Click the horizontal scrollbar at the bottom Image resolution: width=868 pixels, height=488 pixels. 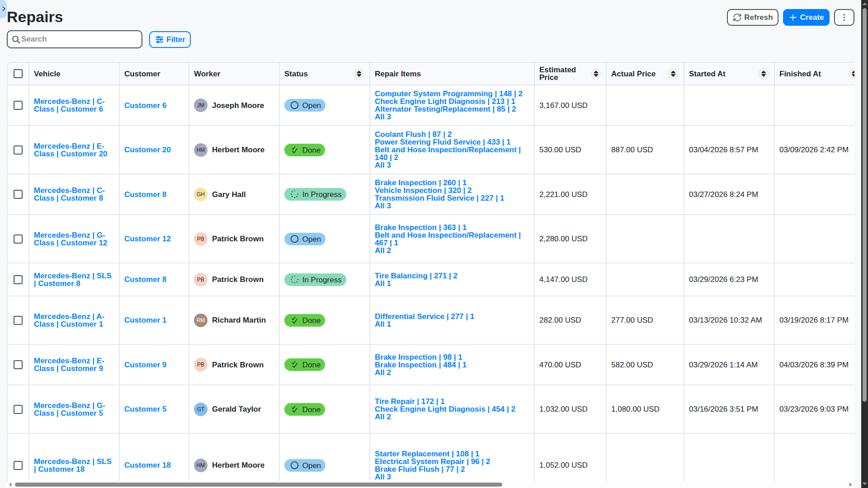[258, 484]
